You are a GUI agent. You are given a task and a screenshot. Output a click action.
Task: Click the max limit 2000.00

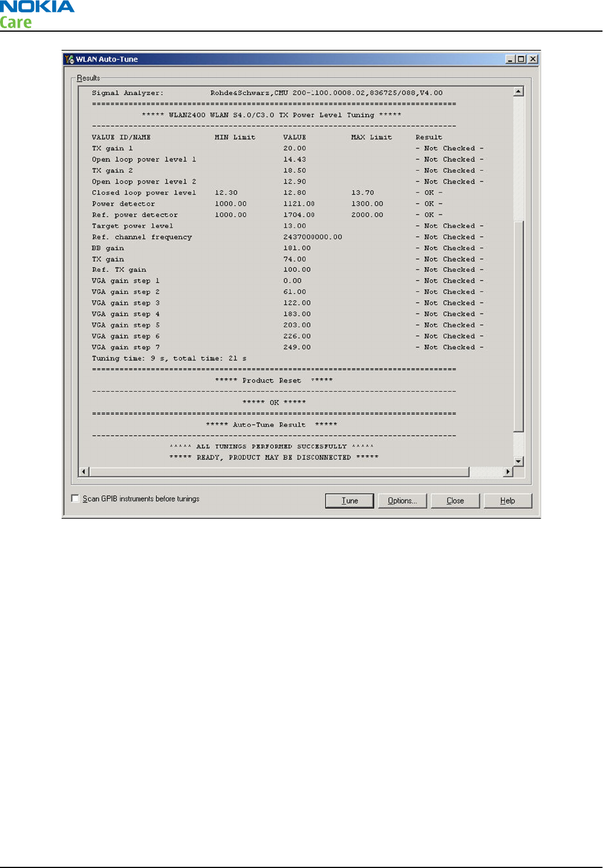click(x=367, y=215)
